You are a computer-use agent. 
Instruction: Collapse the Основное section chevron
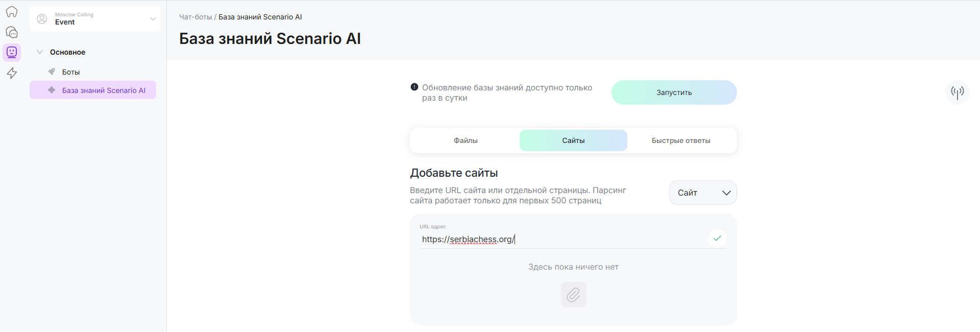point(40,52)
